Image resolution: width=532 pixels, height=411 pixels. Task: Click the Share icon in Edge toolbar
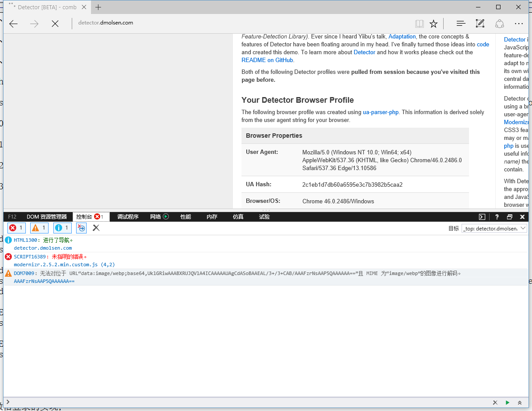[x=500, y=24]
